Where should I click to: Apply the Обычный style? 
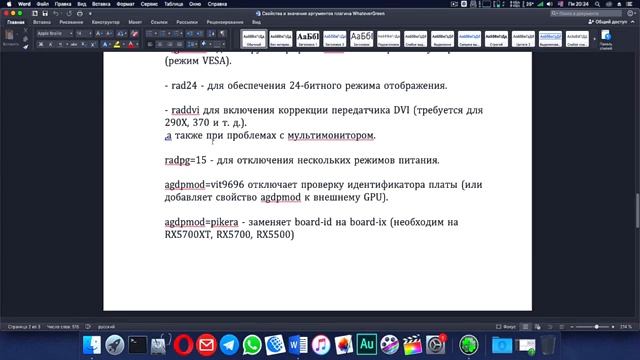pyautogui.click(x=253, y=39)
